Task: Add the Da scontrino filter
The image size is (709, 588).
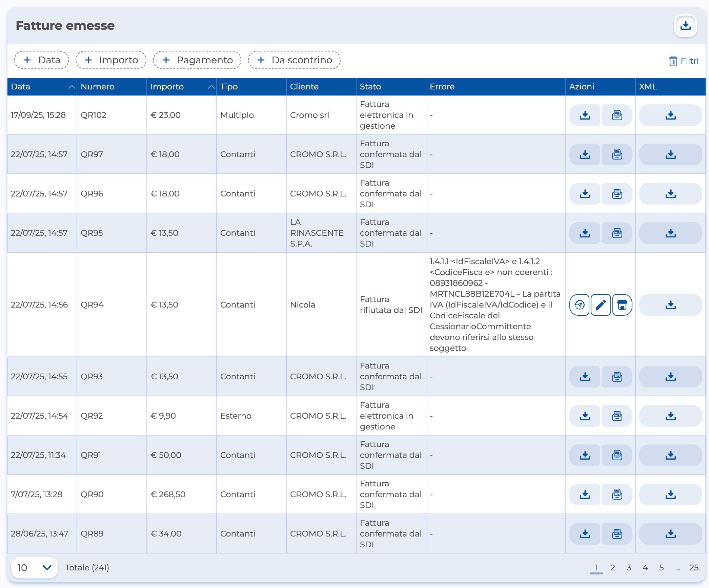Action: coord(294,60)
